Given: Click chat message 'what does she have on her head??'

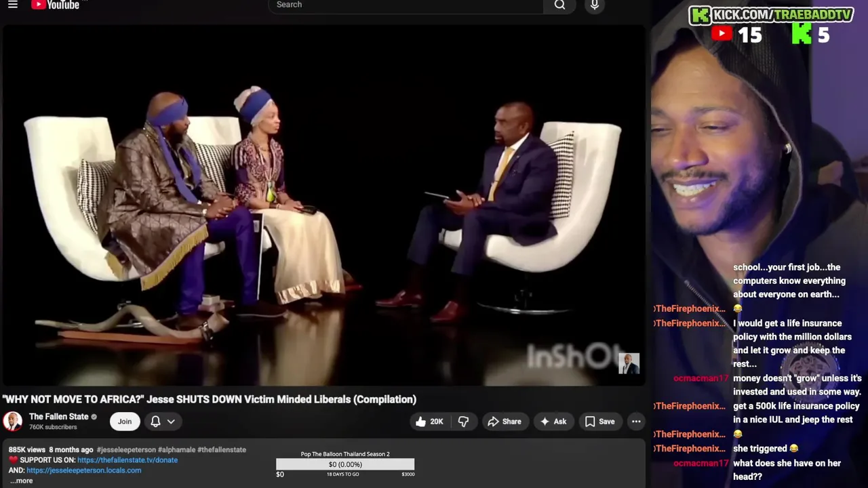Looking at the screenshot, I should 787,470.
